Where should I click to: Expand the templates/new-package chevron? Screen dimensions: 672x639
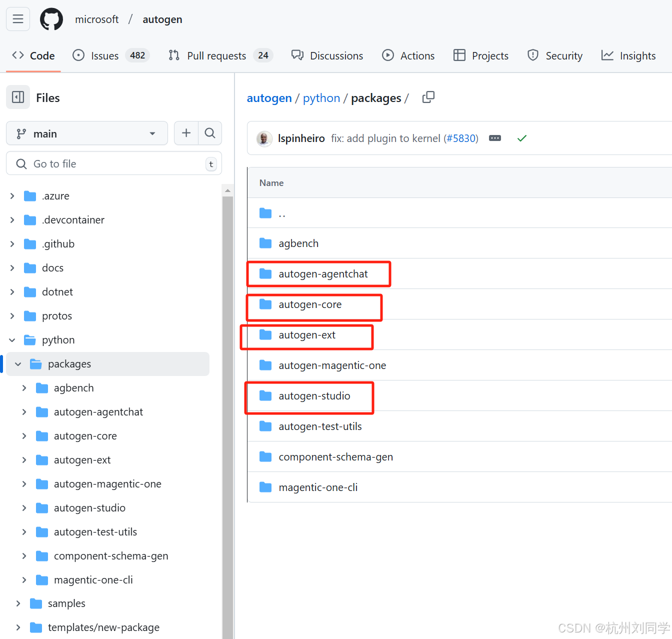pos(18,627)
